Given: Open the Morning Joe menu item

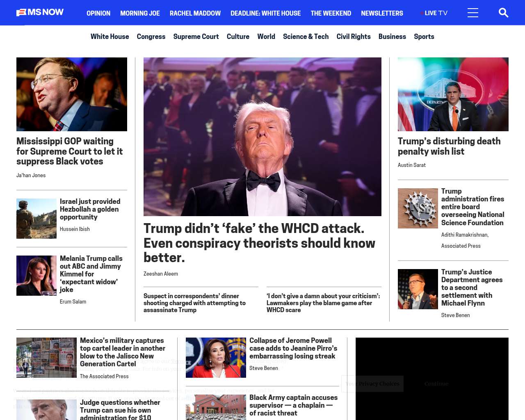Looking at the screenshot, I should coord(140,13).
